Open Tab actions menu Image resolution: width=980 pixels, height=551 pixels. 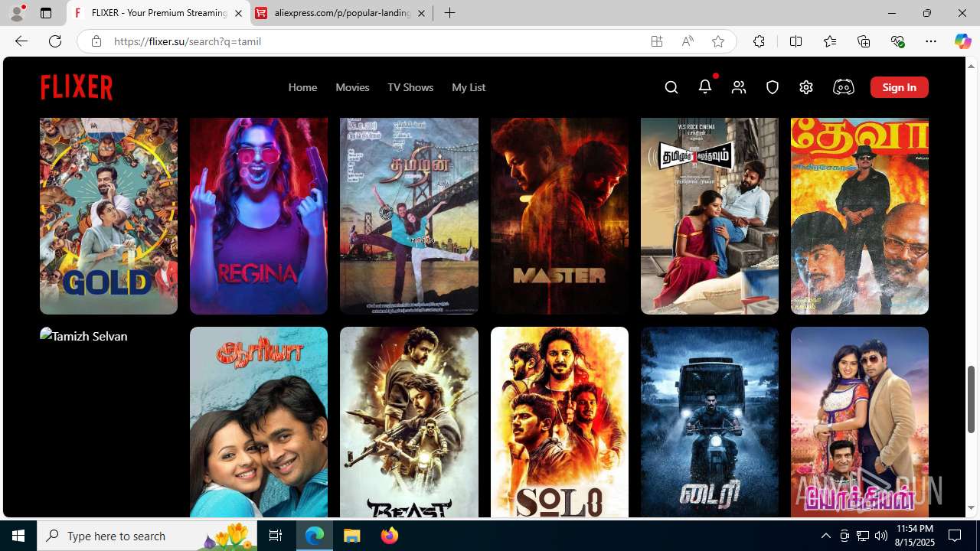coord(46,13)
